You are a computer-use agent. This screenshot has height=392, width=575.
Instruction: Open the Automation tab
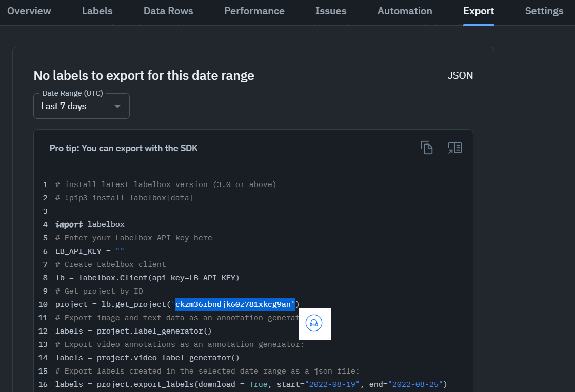(x=405, y=11)
